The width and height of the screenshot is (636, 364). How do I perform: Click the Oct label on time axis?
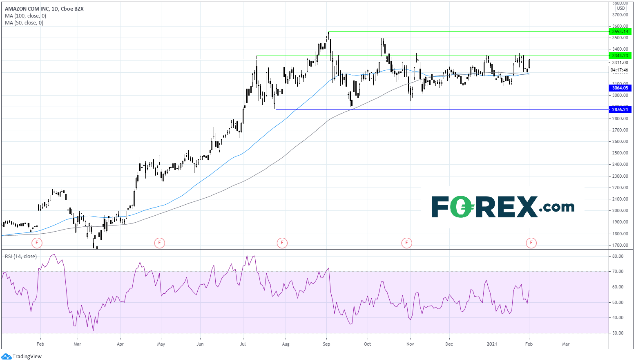coord(368,344)
